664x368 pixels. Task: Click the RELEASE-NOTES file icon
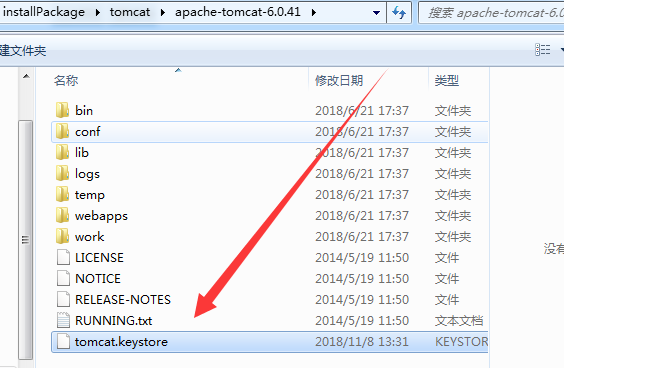click(63, 299)
